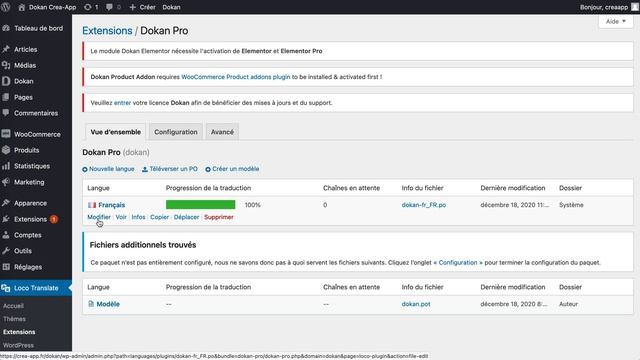Open Réglages via its settings icon
Viewport: 640px width, 360px height.
click(6, 267)
